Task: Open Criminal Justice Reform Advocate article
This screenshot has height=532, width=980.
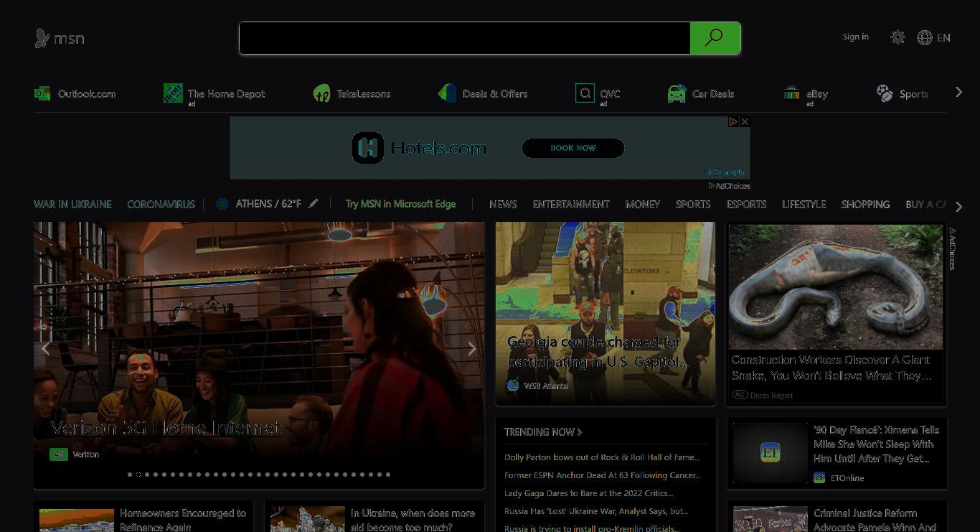Action: 875,520
